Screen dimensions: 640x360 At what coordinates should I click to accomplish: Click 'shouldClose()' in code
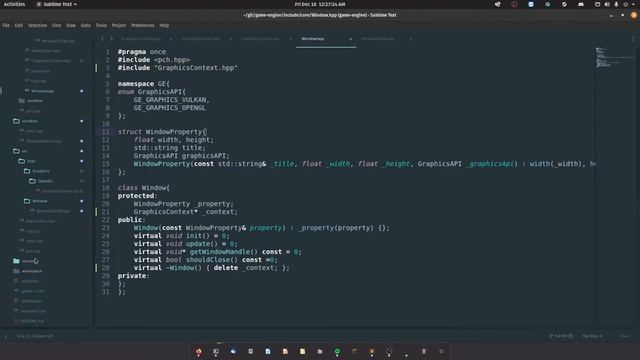(211, 260)
